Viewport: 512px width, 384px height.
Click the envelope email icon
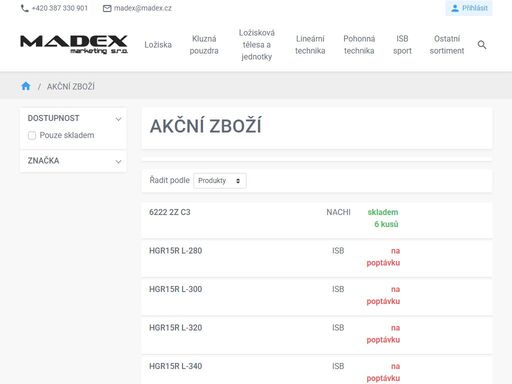(x=107, y=8)
